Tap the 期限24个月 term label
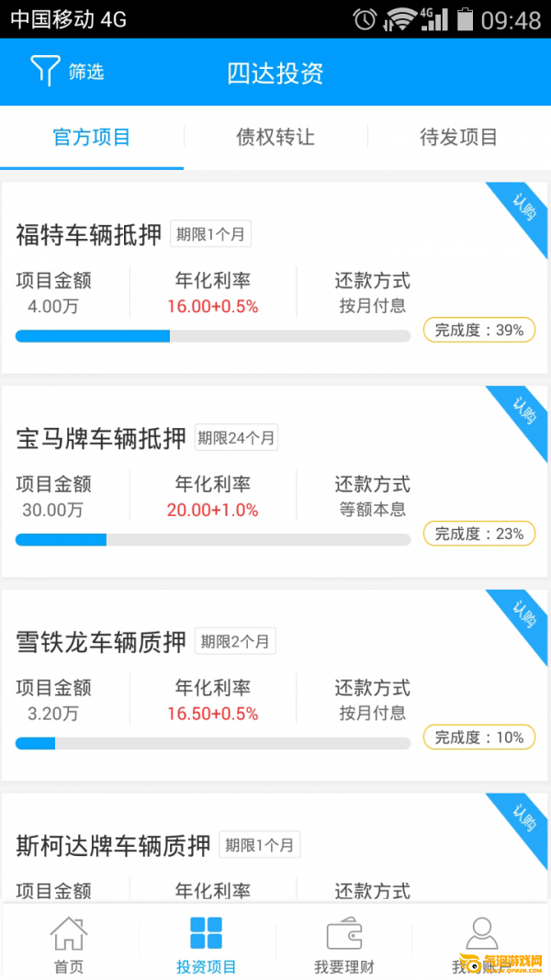This screenshot has width=551, height=980. (x=236, y=438)
